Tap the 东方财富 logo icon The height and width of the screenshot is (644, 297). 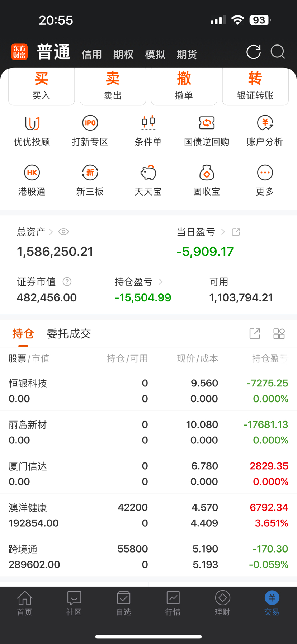[19, 52]
